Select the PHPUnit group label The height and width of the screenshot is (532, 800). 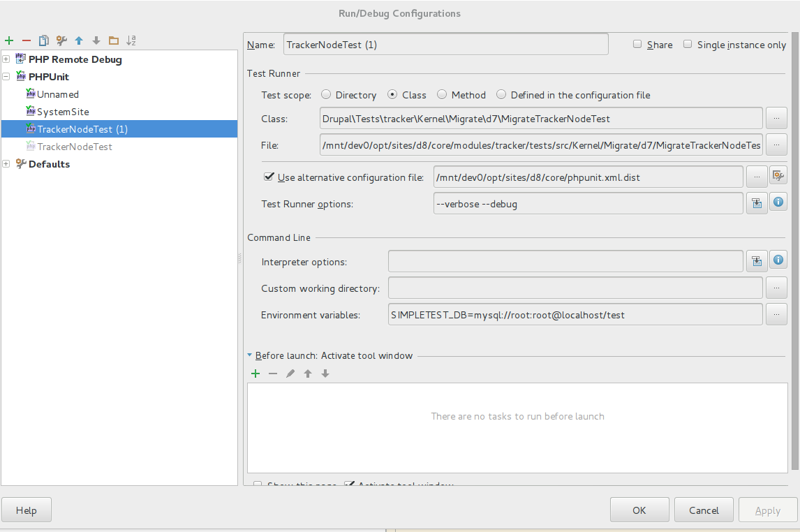[48, 77]
